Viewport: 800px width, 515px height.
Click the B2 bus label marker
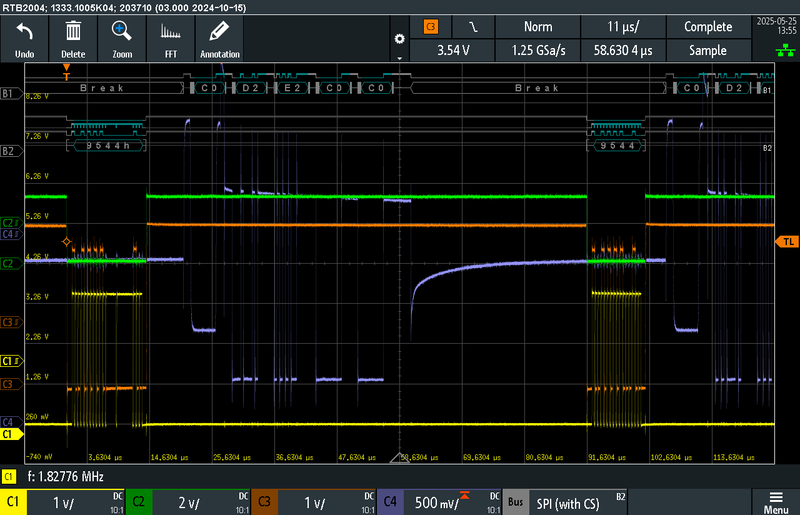pos(11,151)
